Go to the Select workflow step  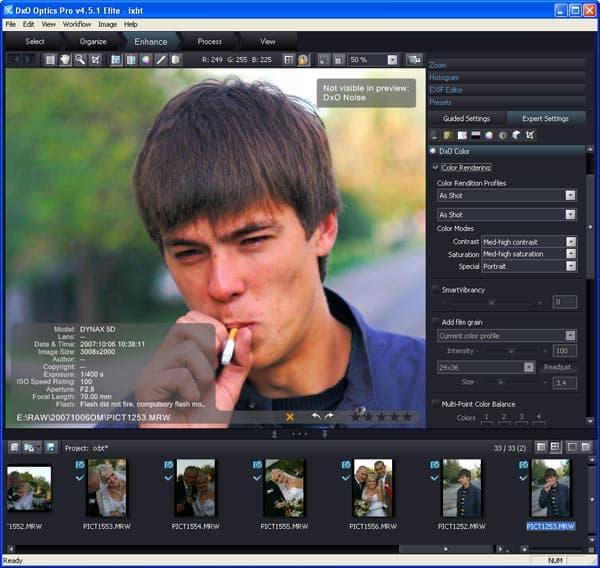pos(35,41)
